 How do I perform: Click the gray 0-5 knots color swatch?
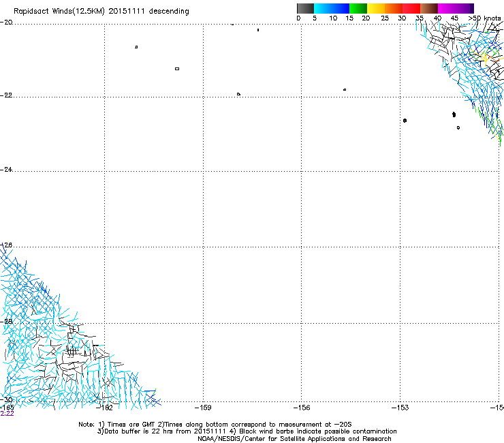tap(305, 8)
